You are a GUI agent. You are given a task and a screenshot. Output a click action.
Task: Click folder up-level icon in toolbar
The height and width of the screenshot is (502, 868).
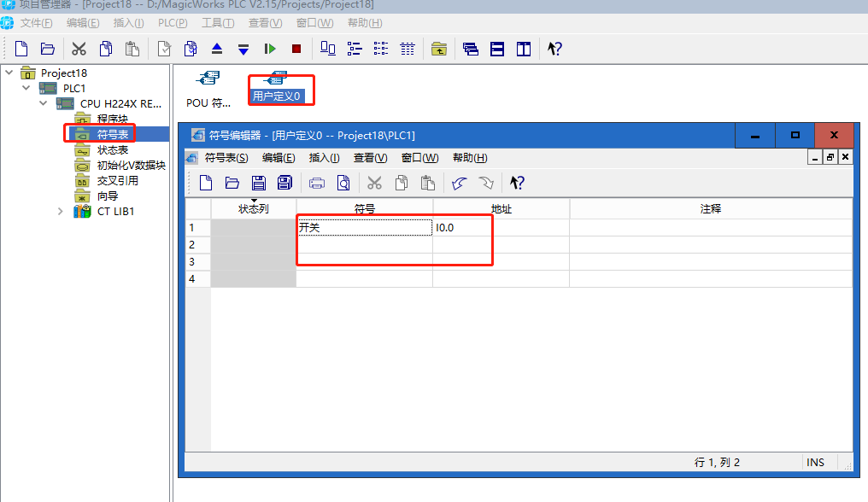click(x=439, y=49)
